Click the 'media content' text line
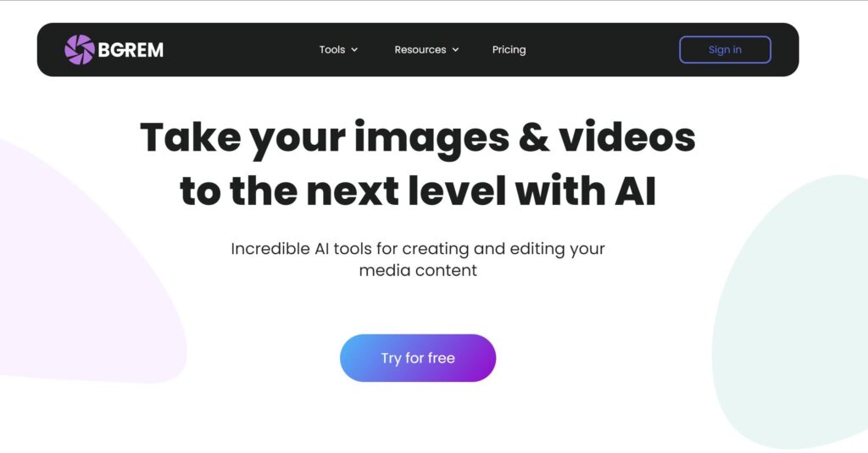Screen dimensions: 868x453 [418, 270]
